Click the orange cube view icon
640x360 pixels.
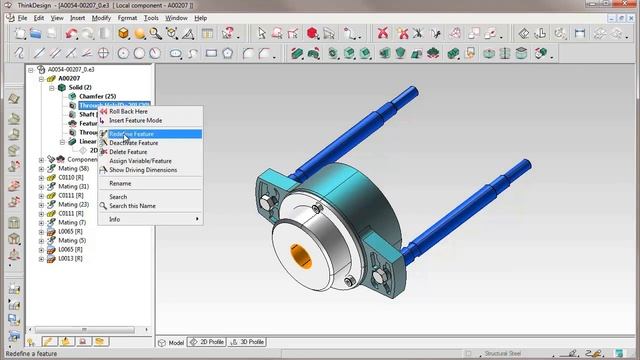click(x=123, y=33)
